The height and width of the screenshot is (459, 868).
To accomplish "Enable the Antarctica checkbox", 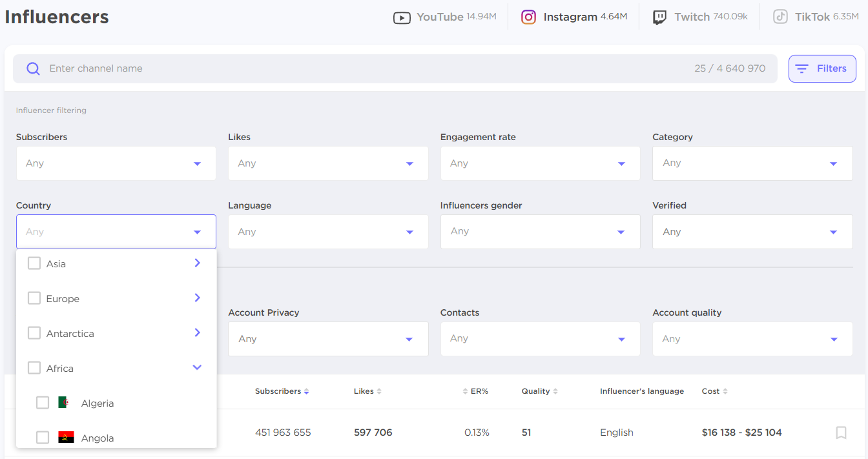I will [x=34, y=333].
